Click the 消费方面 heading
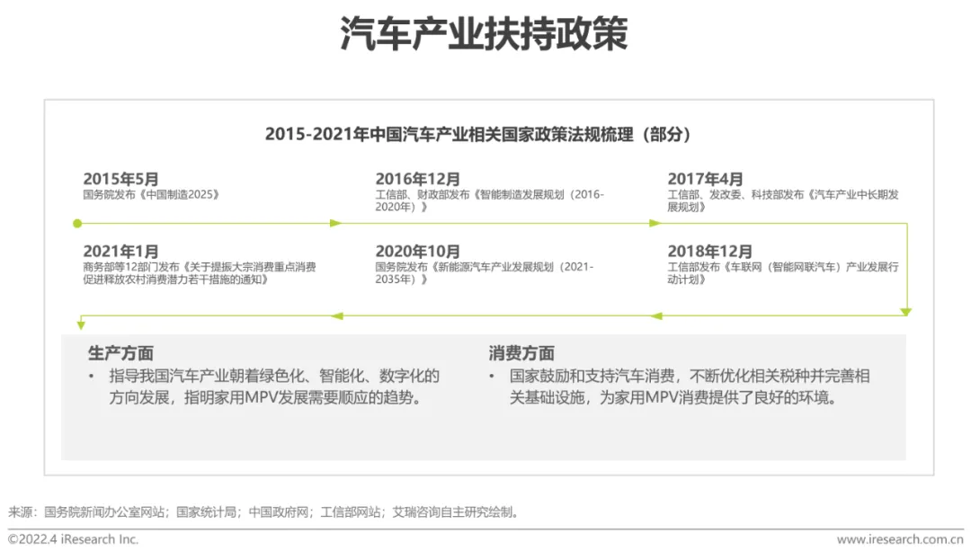Image resolution: width=971 pixels, height=560 pixels. coord(521,353)
